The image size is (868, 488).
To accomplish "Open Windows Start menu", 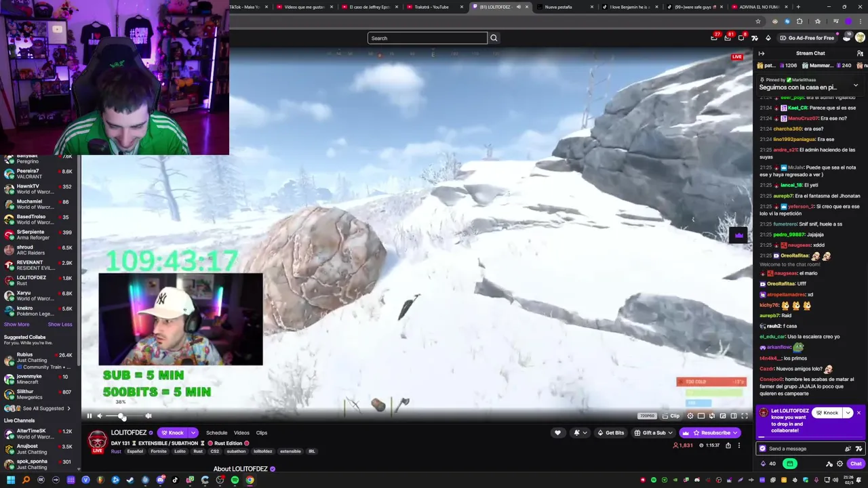I will (x=10, y=480).
